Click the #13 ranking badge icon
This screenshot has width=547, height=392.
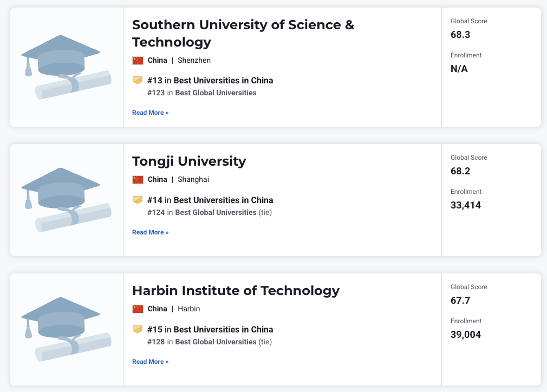point(138,80)
